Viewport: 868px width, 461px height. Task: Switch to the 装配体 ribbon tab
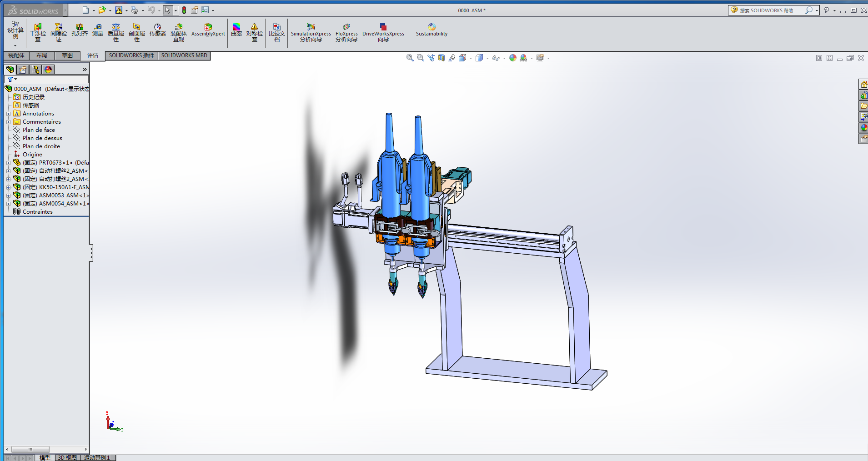click(16, 55)
